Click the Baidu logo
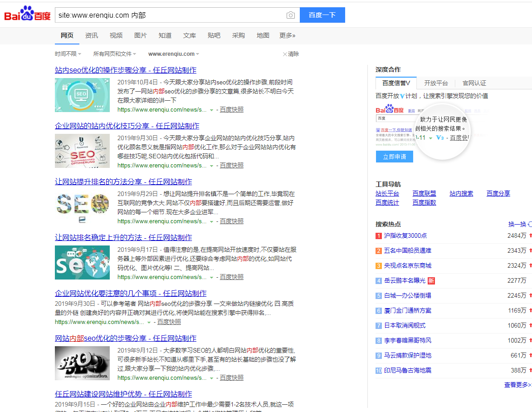Screen dimensions: 532x412 pyautogui.click(x=27, y=15)
